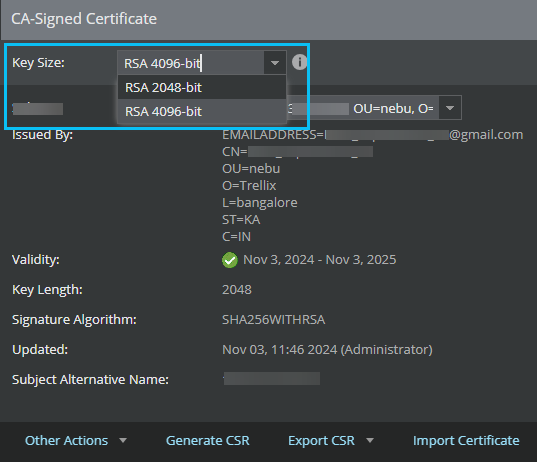The image size is (537, 462).
Task: Click the Updated timestamp value
Action: (327, 350)
